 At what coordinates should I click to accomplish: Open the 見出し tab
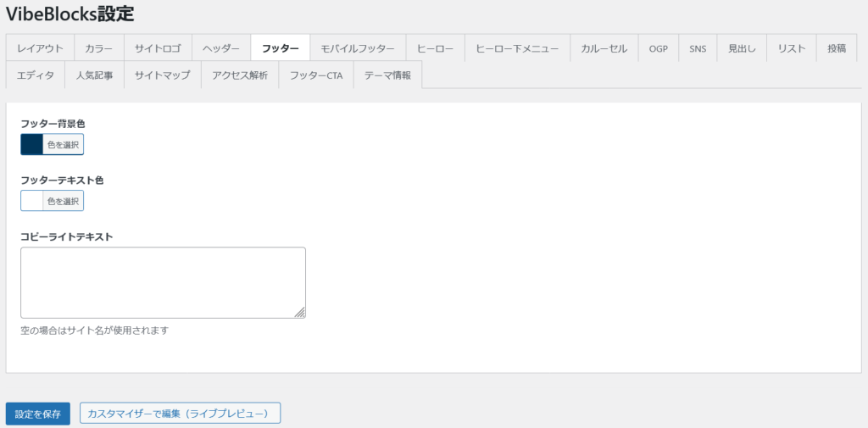tap(742, 48)
